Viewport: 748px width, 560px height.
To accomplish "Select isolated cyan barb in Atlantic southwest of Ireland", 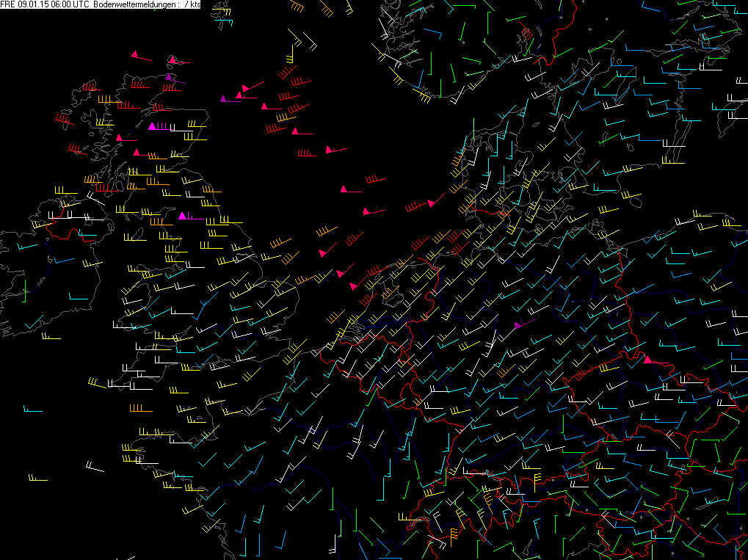I will pos(33,409).
